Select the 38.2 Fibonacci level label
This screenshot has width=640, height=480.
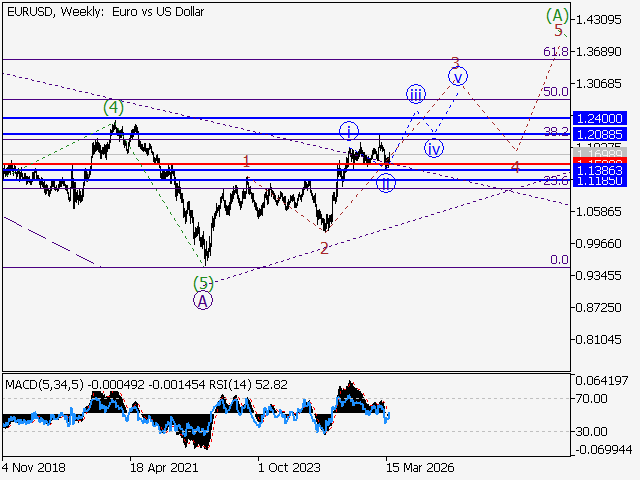pyautogui.click(x=556, y=132)
